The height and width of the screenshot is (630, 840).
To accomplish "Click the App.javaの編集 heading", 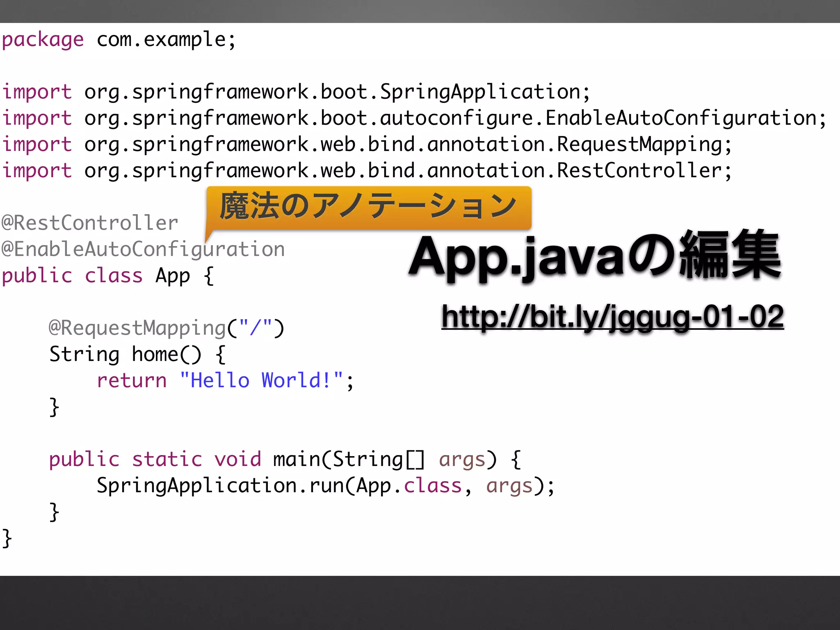I will coord(595,256).
